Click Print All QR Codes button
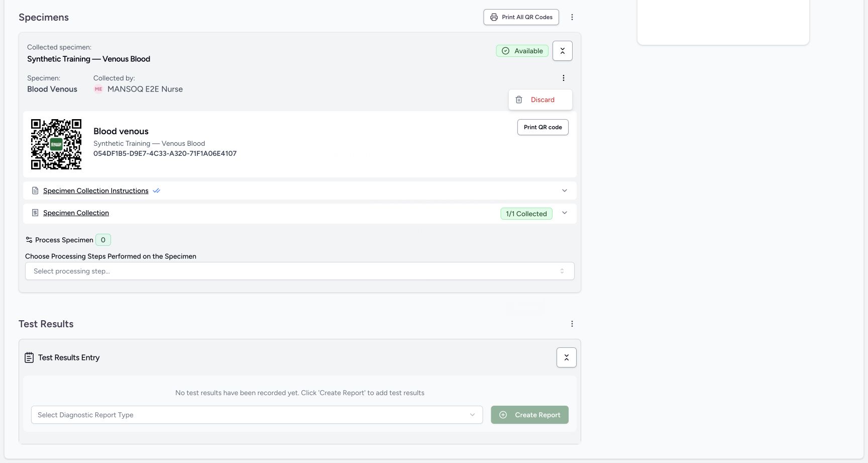Viewport: 868px width, 463px height. point(521,17)
